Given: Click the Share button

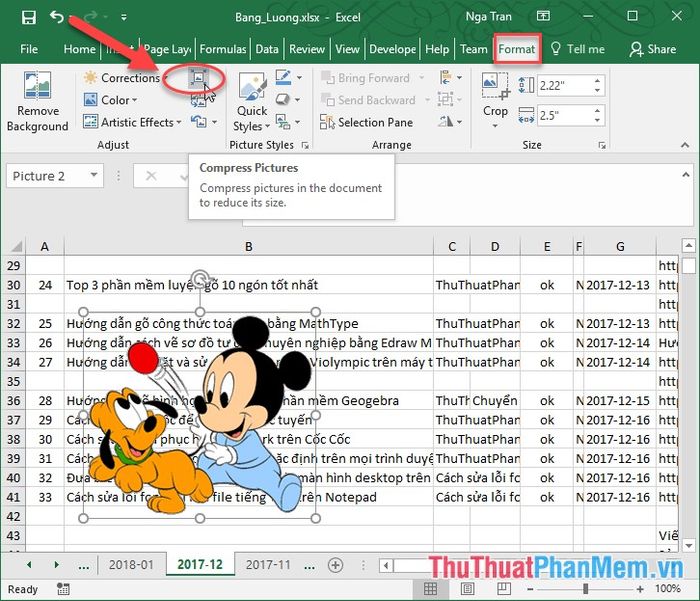Looking at the screenshot, I should tap(652, 49).
